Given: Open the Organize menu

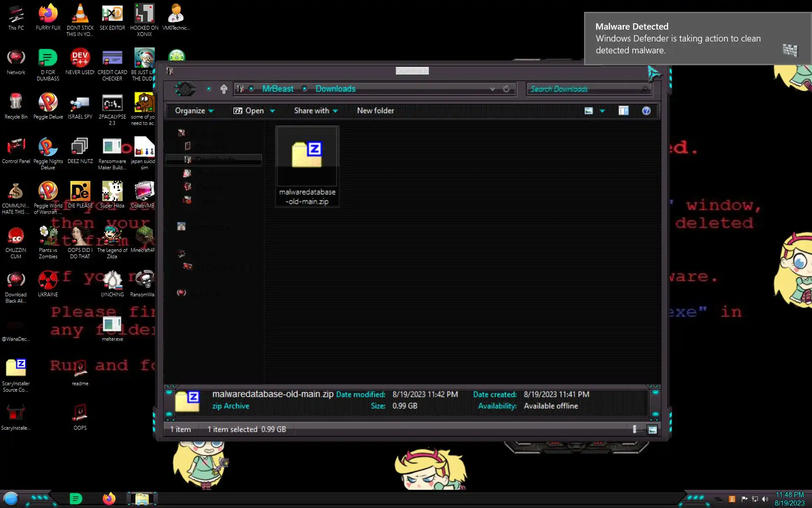Looking at the screenshot, I should [194, 111].
